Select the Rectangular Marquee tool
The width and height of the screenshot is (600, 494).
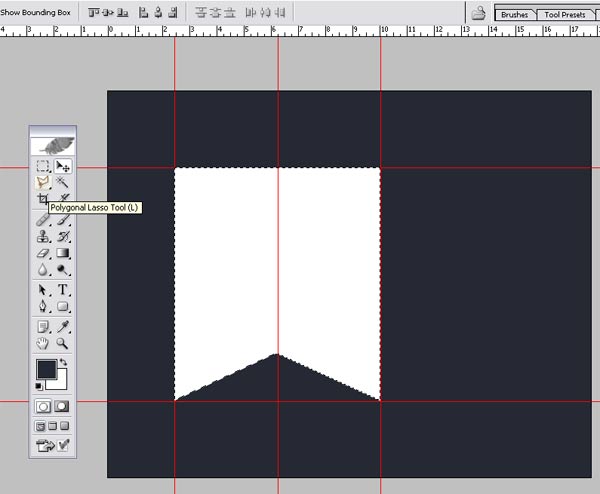tap(42, 166)
